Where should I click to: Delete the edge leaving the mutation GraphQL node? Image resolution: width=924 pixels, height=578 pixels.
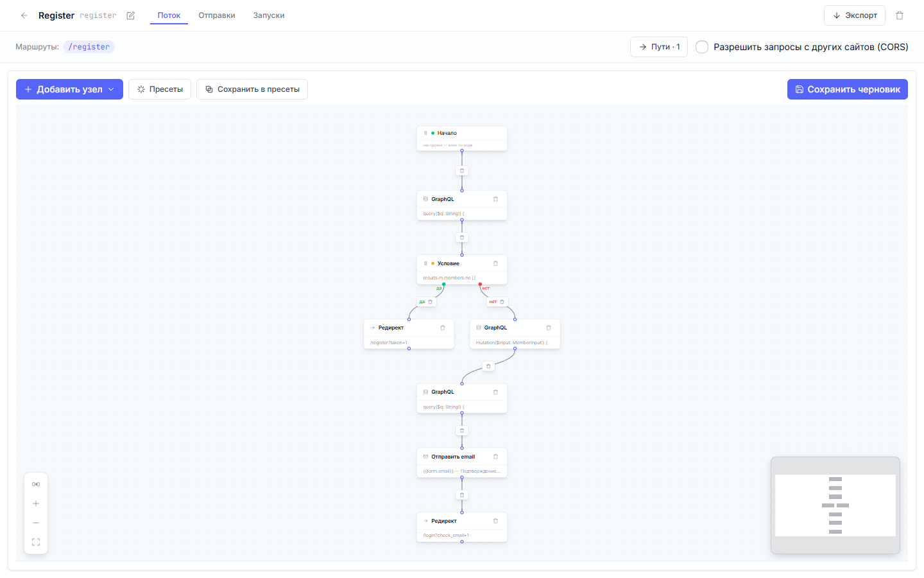pyautogui.click(x=488, y=366)
